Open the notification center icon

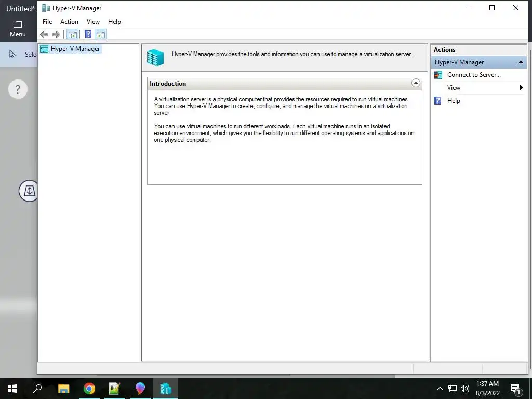coord(515,389)
